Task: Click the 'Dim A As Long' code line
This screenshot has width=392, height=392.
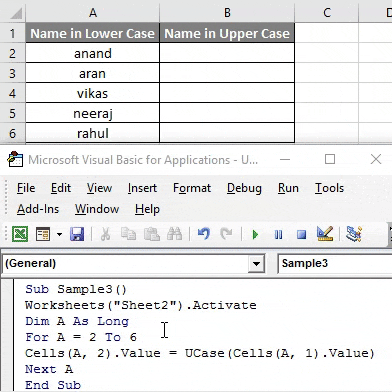Action: point(77,321)
